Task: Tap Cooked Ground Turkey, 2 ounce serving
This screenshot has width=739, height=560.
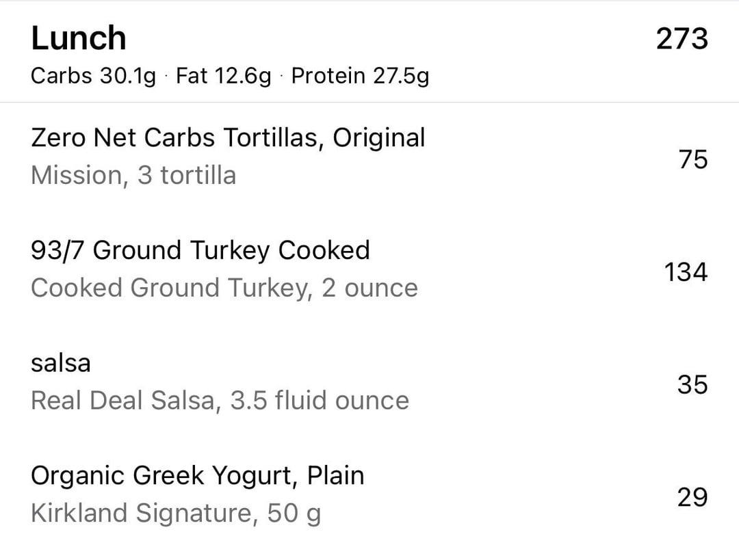Action: pyautogui.click(x=224, y=288)
